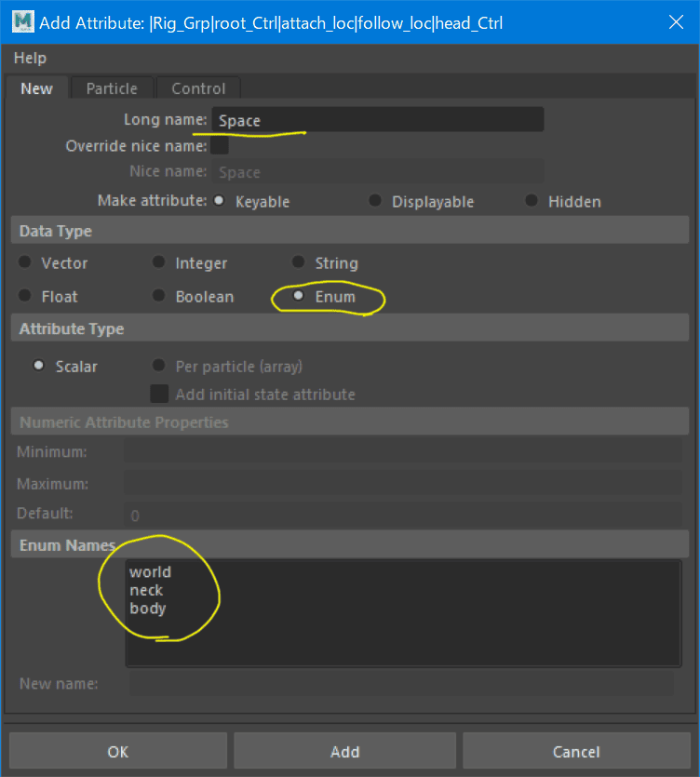Select 'world' in Enum Names list
The image size is (700, 777).
150,572
